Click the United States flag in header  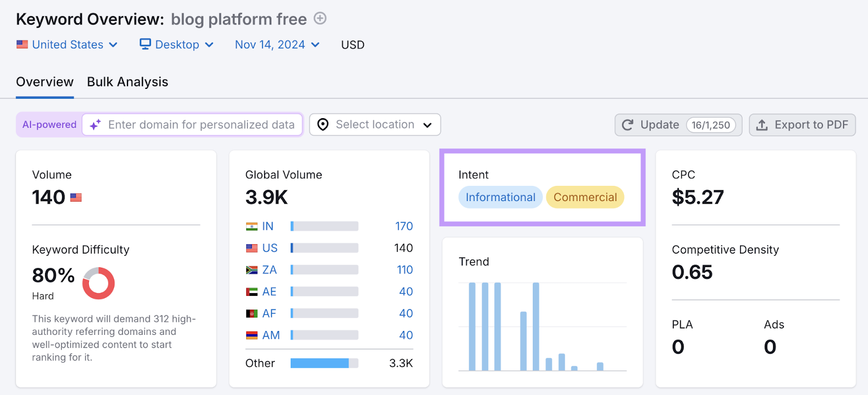[x=22, y=44]
